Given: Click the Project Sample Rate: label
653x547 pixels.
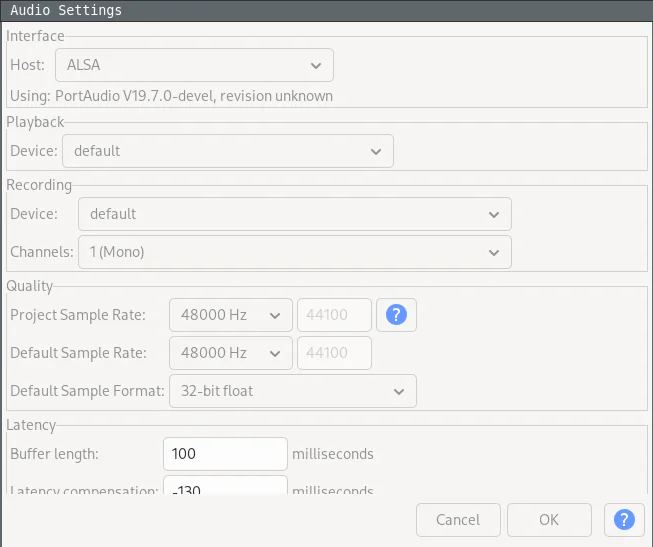Looking at the screenshot, I should click(x=78, y=315).
